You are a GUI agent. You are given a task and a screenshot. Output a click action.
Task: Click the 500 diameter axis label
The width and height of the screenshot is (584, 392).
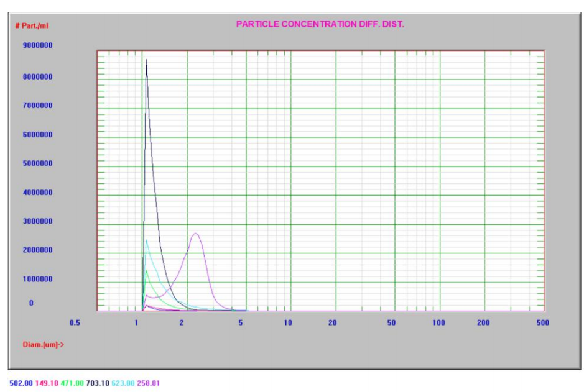(x=543, y=322)
